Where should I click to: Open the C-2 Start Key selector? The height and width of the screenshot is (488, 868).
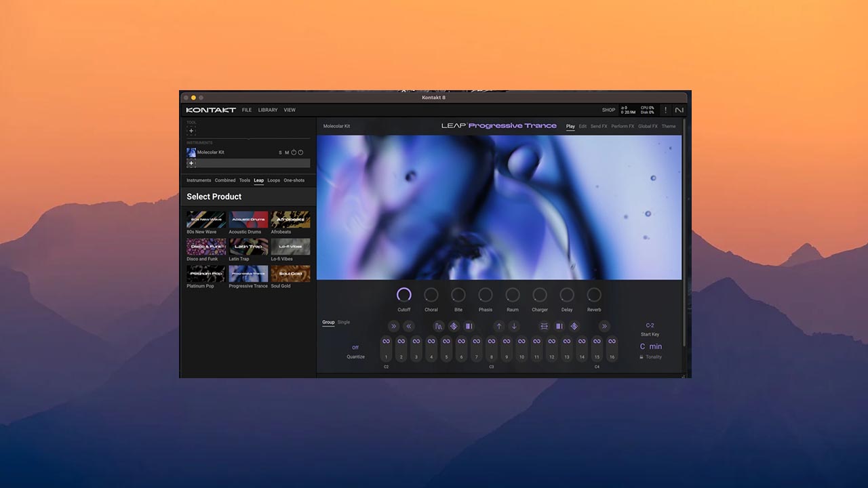650,325
